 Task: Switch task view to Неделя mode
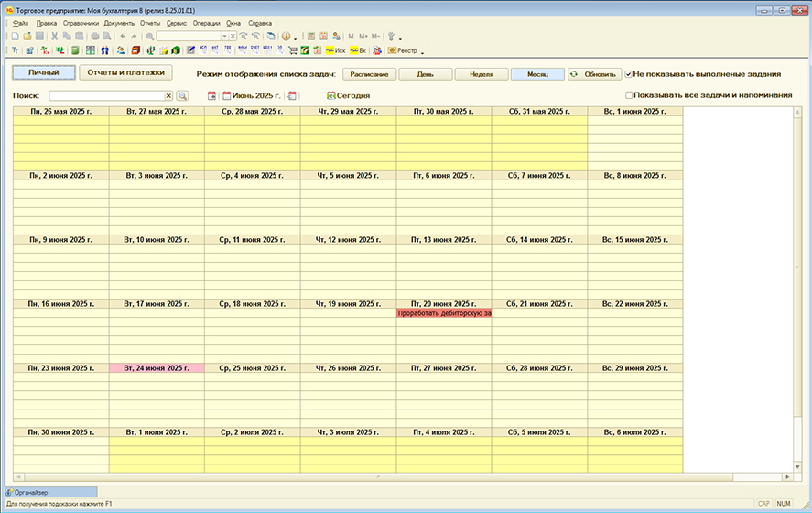click(x=481, y=73)
